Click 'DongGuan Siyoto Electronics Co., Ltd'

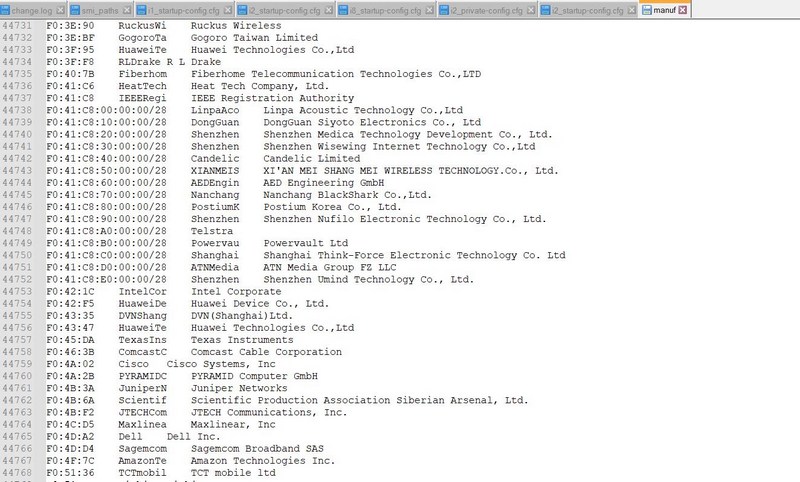(x=372, y=122)
